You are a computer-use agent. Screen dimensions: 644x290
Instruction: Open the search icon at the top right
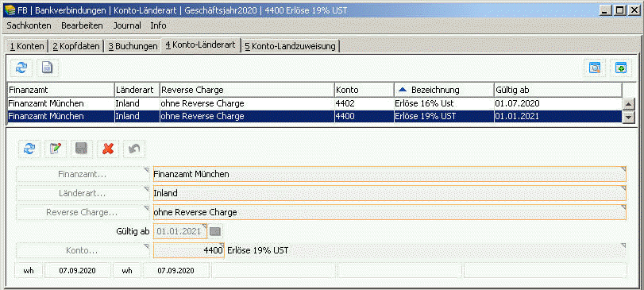(x=595, y=68)
